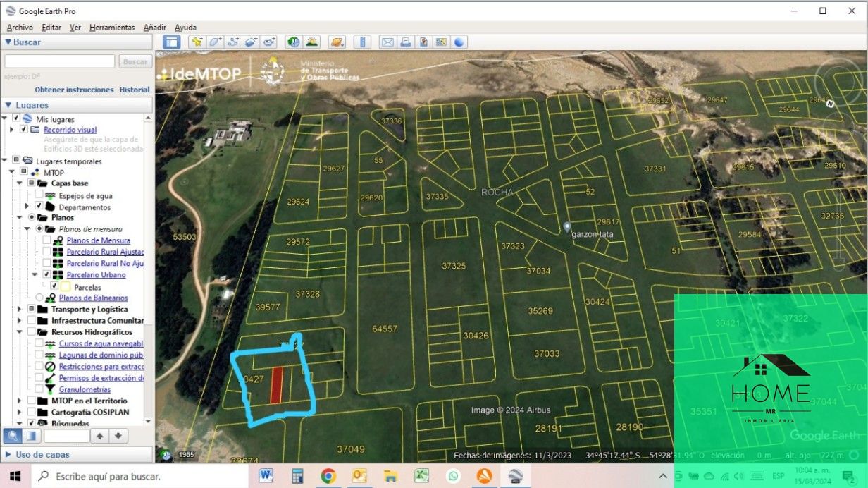The width and height of the screenshot is (868, 488).
Task: Uncheck the Departamentos layer checkbox
Action: click(x=39, y=205)
